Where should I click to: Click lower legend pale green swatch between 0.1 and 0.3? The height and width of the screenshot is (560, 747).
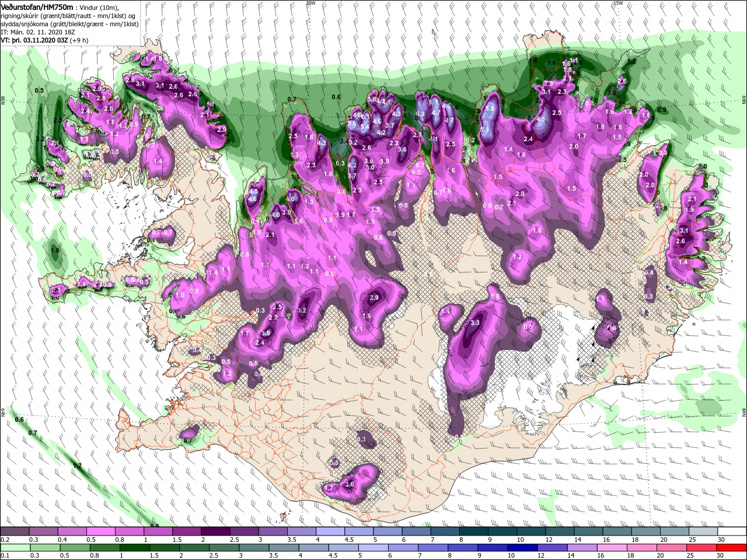pyautogui.click(x=15, y=548)
